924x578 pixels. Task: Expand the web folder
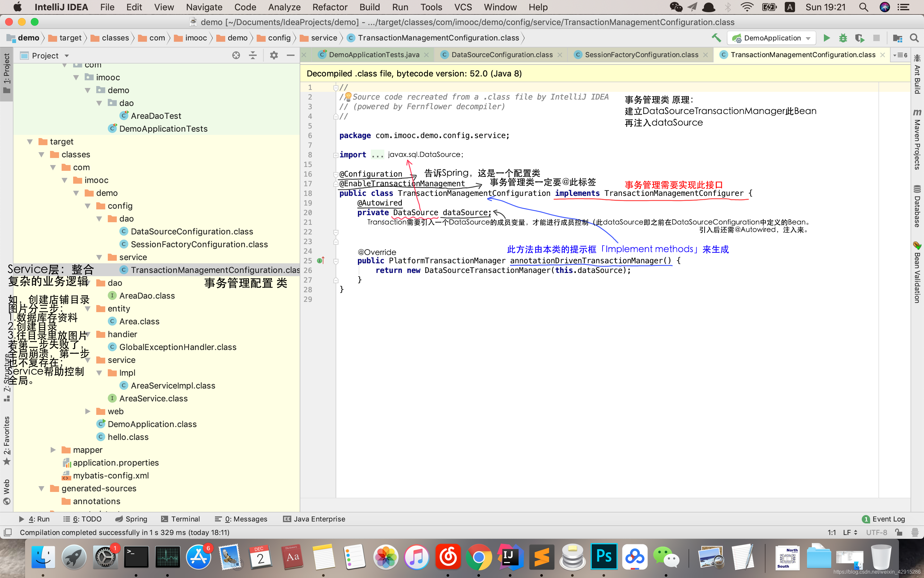click(x=88, y=411)
